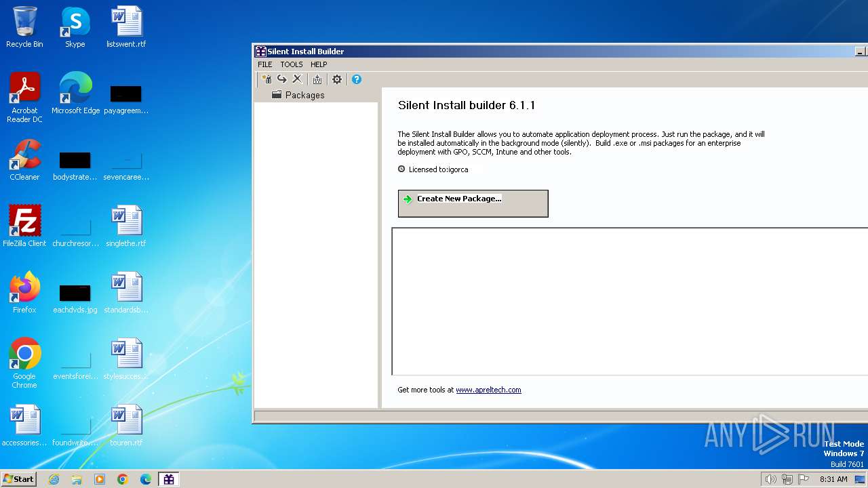The width and height of the screenshot is (868, 488).
Task: Select the Microsoft Edge desktop shortcut
Action: [75, 93]
